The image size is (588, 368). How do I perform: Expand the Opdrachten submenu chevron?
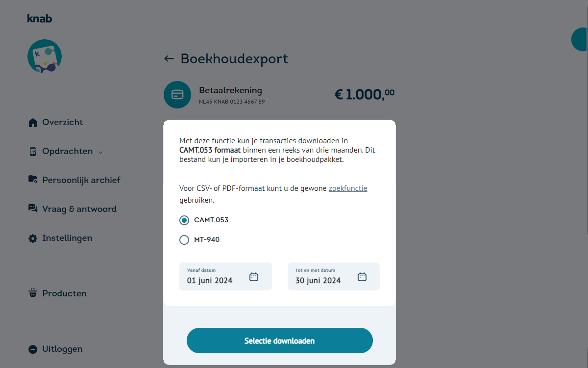pyautogui.click(x=101, y=152)
